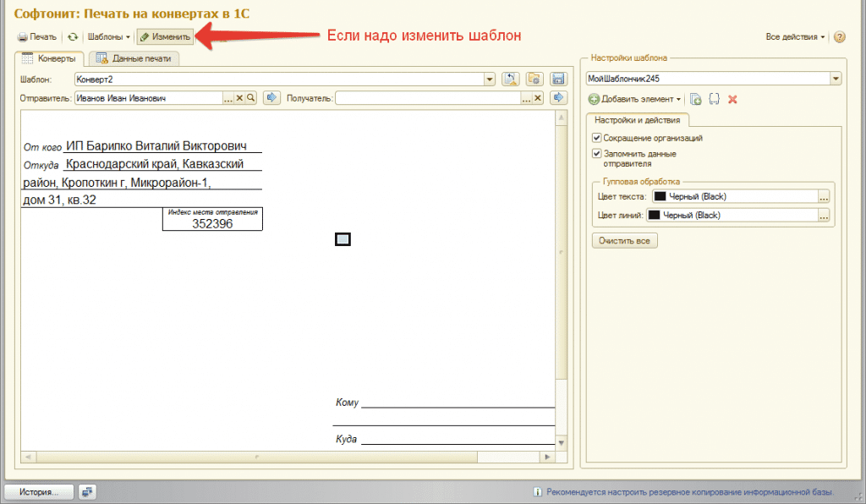Click the Цвет текста black color swatch
The image size is (866, 504).
point(660,196)
